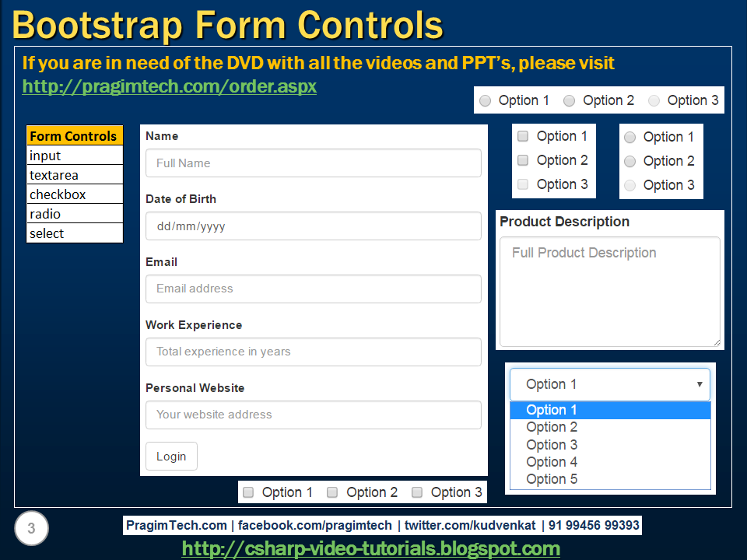Click the Email address field
Image resolution: width=747 pixels, height=560 pixels.
pos(313,289)
